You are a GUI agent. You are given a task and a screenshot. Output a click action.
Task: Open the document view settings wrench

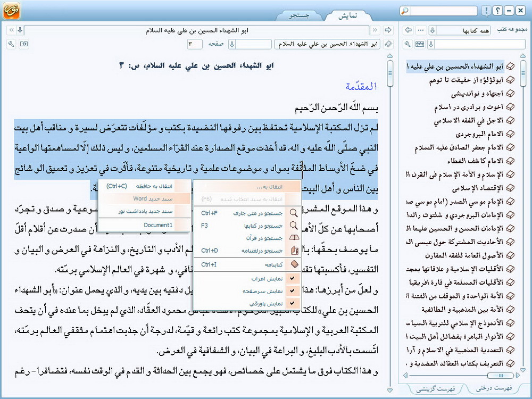coord(11,44)
